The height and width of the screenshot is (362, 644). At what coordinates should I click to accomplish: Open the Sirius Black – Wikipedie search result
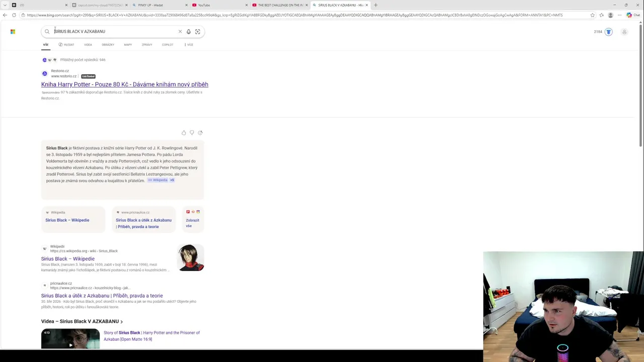coord(68,259)
